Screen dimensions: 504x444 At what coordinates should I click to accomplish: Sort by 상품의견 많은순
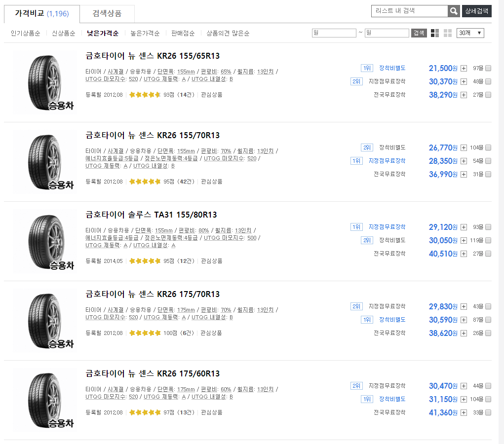click(228, 34)
